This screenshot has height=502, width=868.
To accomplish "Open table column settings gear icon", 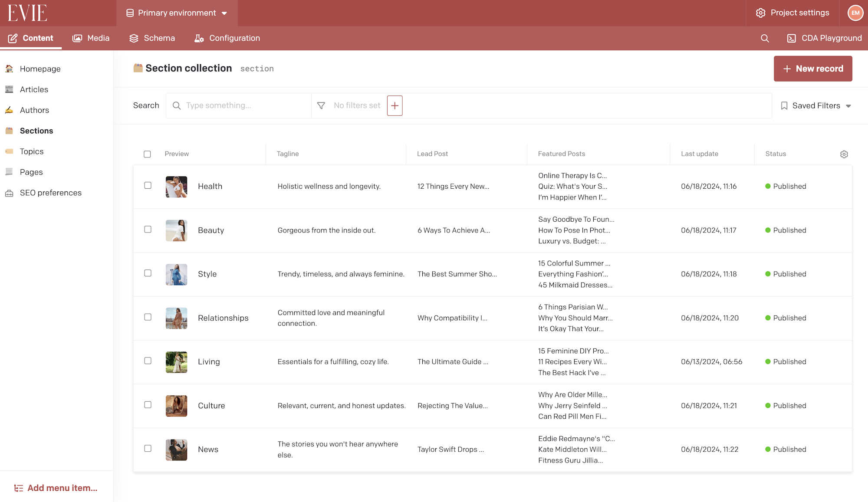I will pyautogui.click(x=844, y=154).
